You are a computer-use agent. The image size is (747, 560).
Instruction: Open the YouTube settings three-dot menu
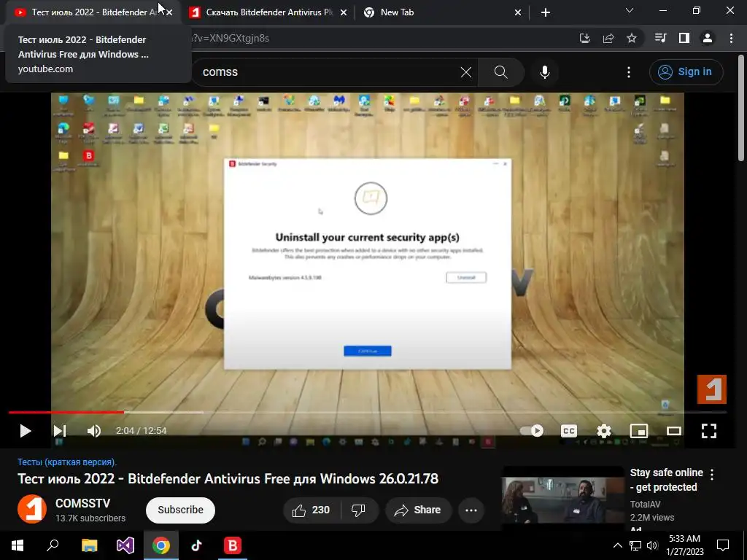point(629,72)
